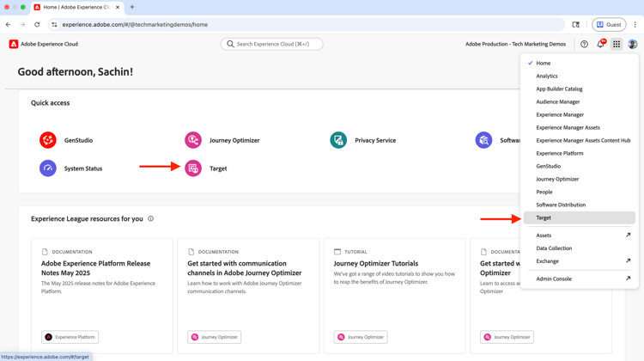Viewport: 644px width, 361px height.
Task: Click the external link arrow beside Admin Console
Action: (628, 278)
